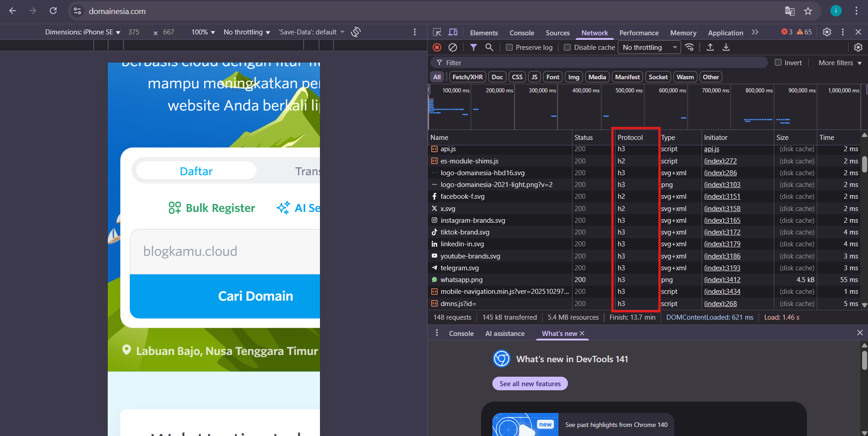Open AI assistance drawer tab
868x436 pixels.
pyautogui.click(x=505, y=333)
